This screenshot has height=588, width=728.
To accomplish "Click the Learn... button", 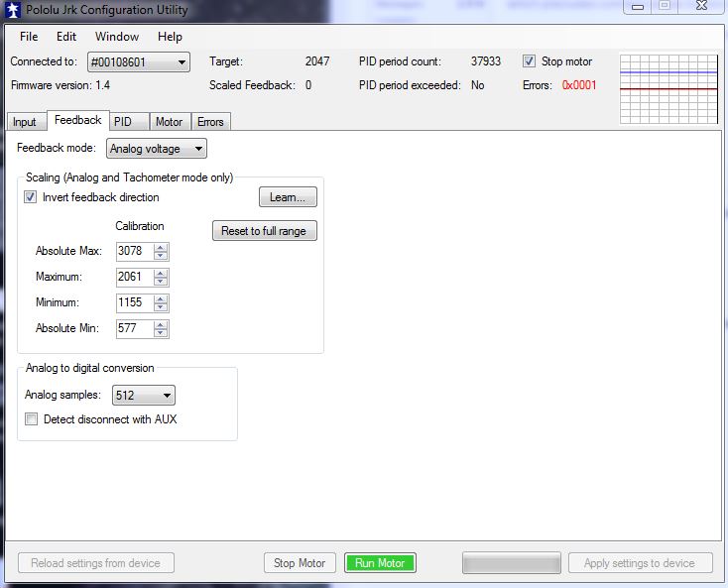I will coord(288,197).
